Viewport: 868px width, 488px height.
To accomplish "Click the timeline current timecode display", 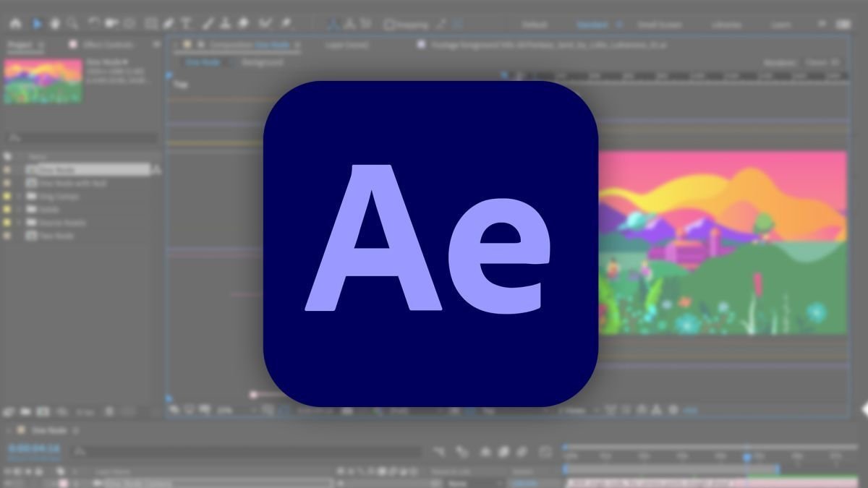I will point(34,449).
